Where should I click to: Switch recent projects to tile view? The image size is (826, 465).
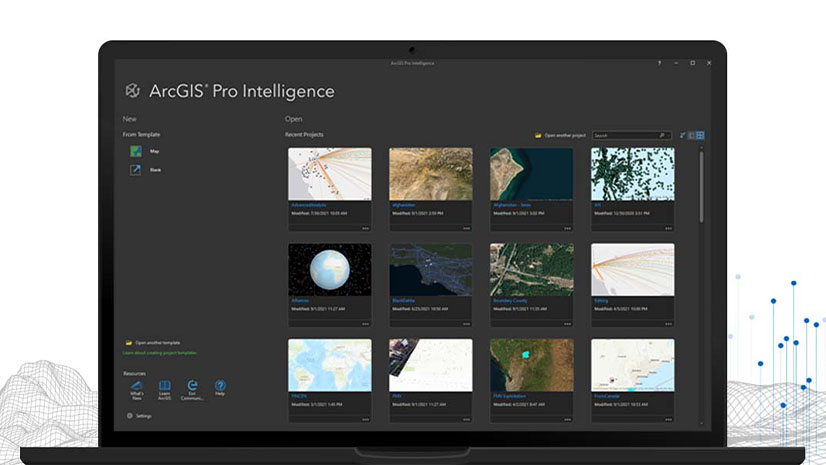[x=700, y=135]
